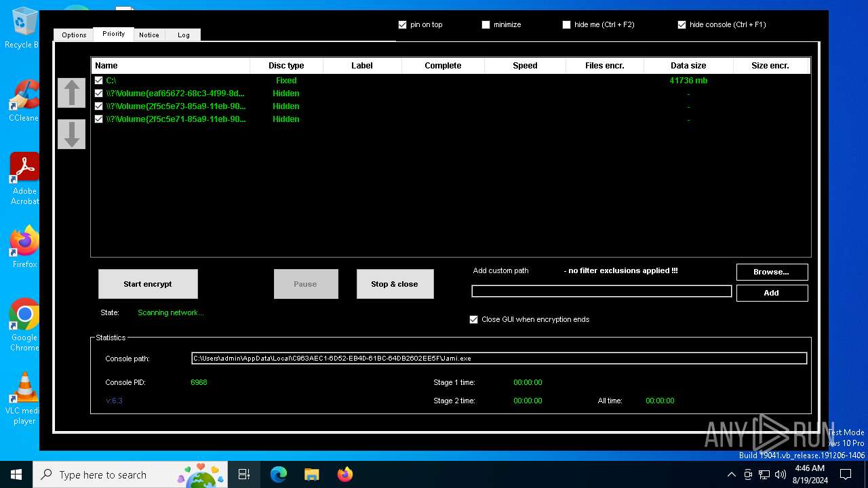Uncheck the Volume{2f5c5e71 row checkbox

[99, 119]
